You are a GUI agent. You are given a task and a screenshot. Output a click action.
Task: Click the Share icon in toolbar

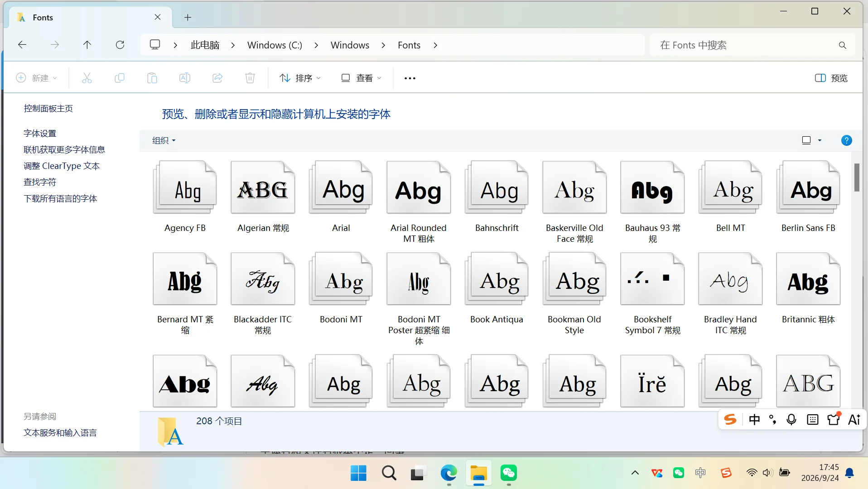click(217, 78)
